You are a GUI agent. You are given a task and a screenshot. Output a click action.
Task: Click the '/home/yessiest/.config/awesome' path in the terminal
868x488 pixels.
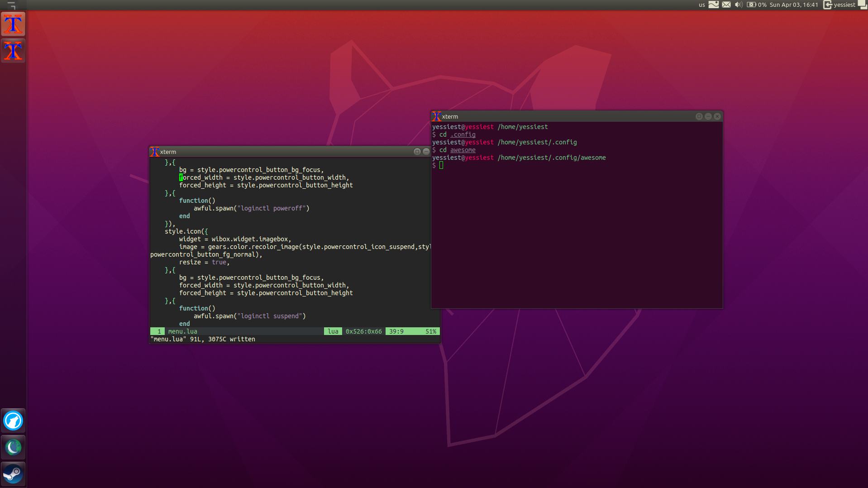(552, 158)
